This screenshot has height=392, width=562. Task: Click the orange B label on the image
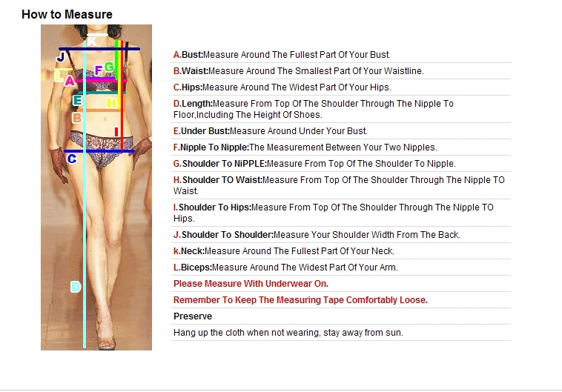point(76,118)
